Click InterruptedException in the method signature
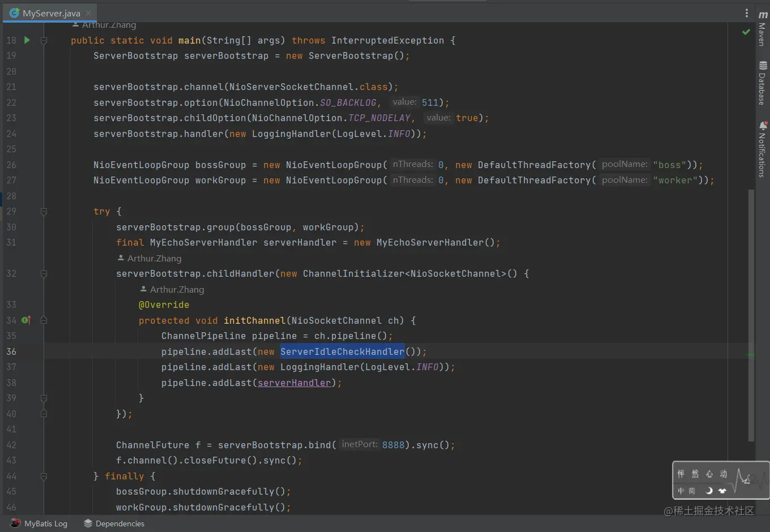Viewport: 770px width, 532px height. pyautogui.click(x=388, y=40)
